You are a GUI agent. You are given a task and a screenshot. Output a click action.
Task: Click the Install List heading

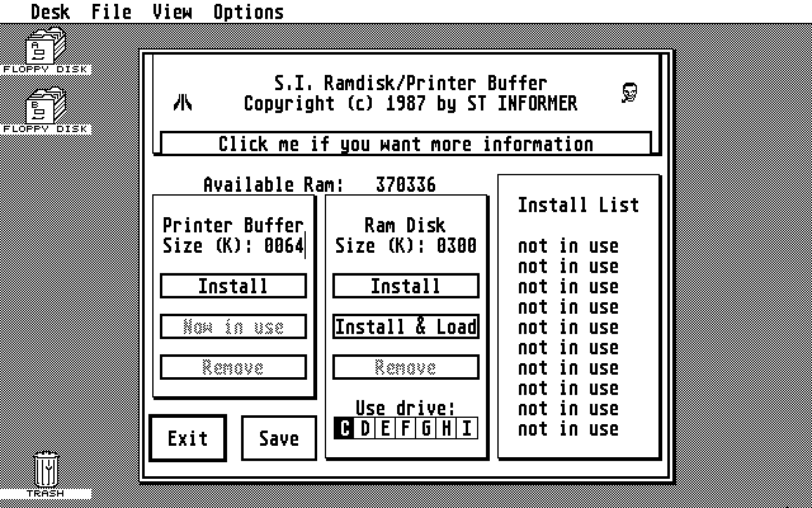tap(579, 205)
